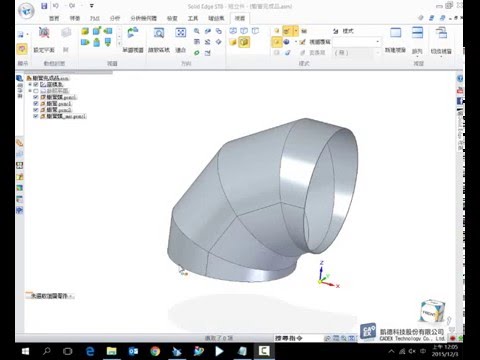Open the quick access toolbar customize arrow
Viewport: 480px width, 360px height.
(x=92, y=6)
